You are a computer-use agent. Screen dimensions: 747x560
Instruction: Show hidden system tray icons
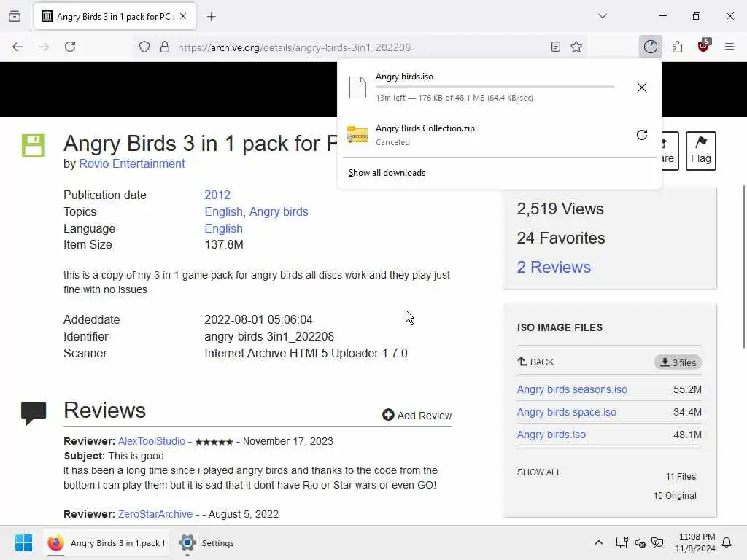(x=599, y=542)
